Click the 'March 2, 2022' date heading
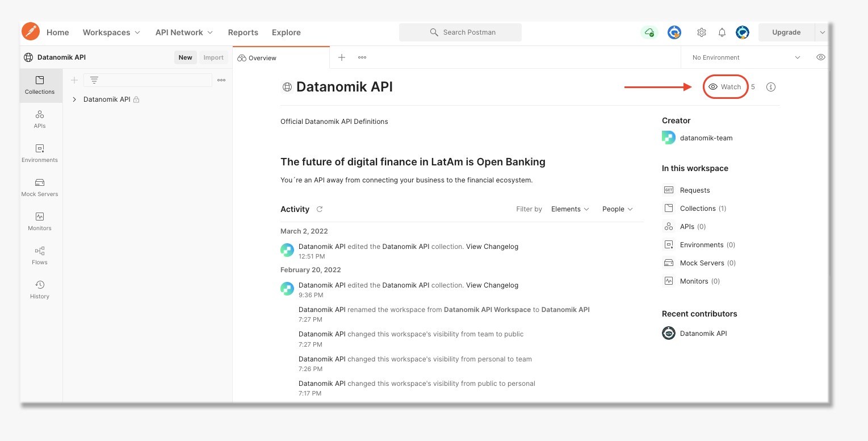This screenshot has height=441, width=868. (304, 231)
